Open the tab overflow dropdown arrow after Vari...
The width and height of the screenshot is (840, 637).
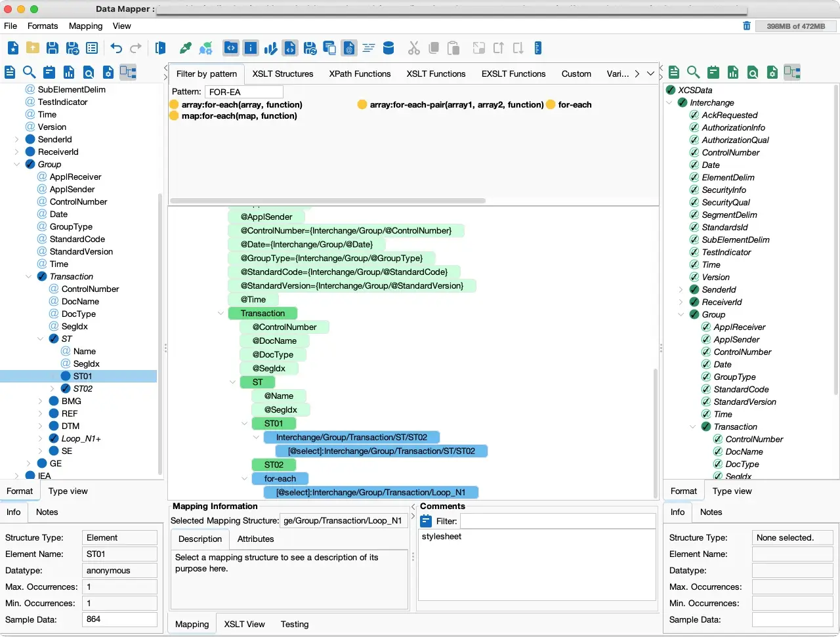click(x=650, y=73)
